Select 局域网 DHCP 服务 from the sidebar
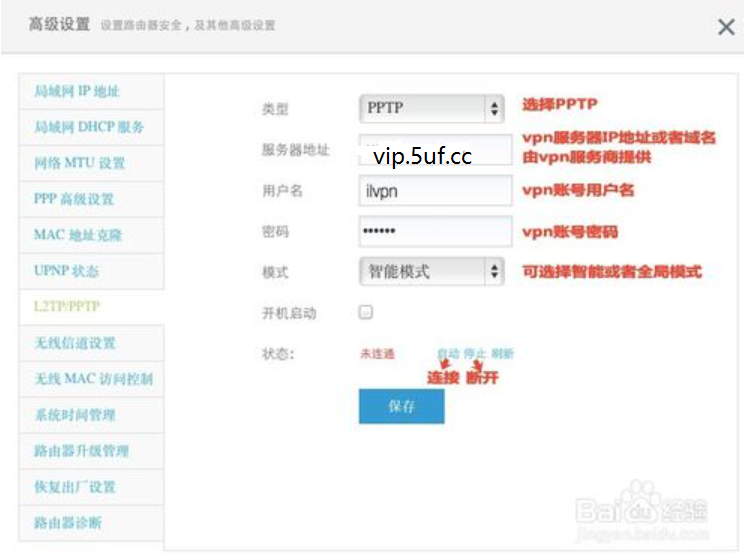Screen dimensions: 744x555 pyautogui.click(x=90, y=127)
